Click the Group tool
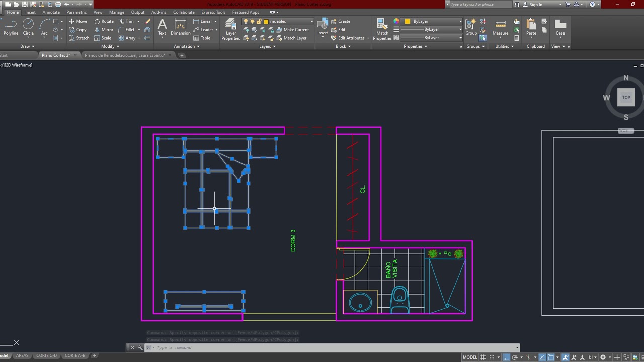The image size is (644, 362). coord(471,27)
